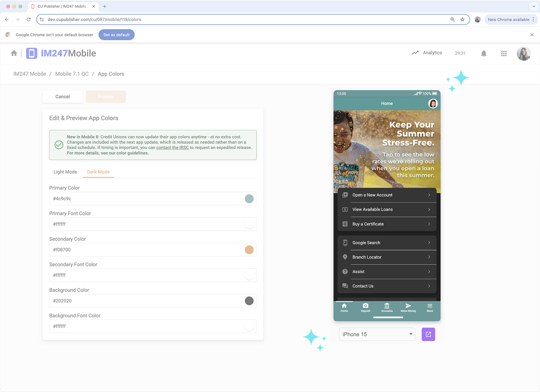This screenshot has height=392, width=540.
Task: Expand Buy a Certificate chevron
Action: (x=429, y=224)
